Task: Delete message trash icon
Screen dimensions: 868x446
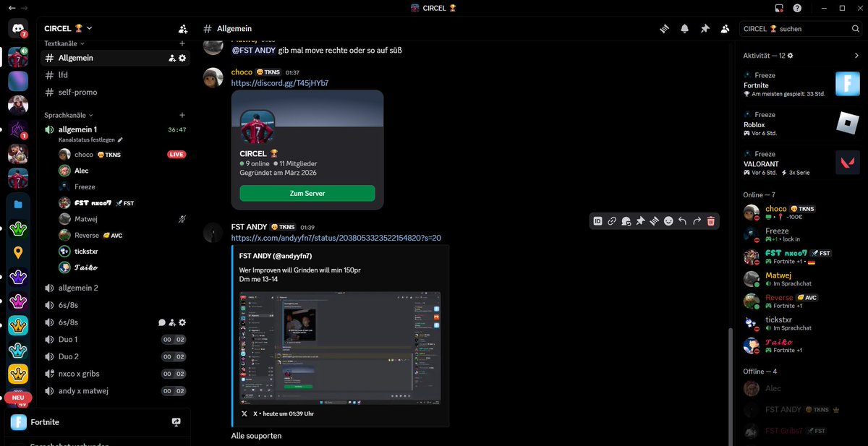Action: point(711,221)
